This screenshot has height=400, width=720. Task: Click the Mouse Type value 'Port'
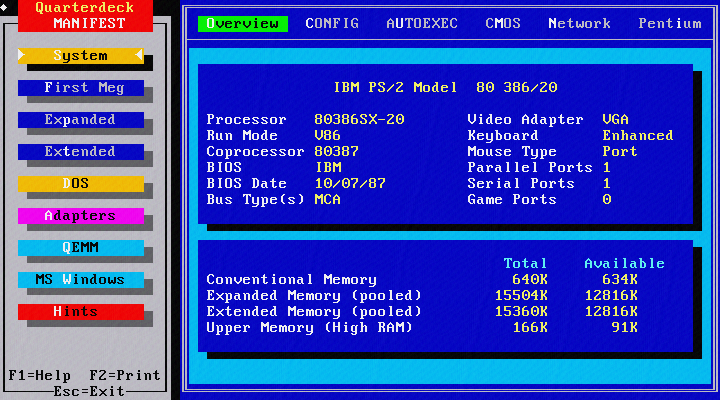(x=620, y=152)
